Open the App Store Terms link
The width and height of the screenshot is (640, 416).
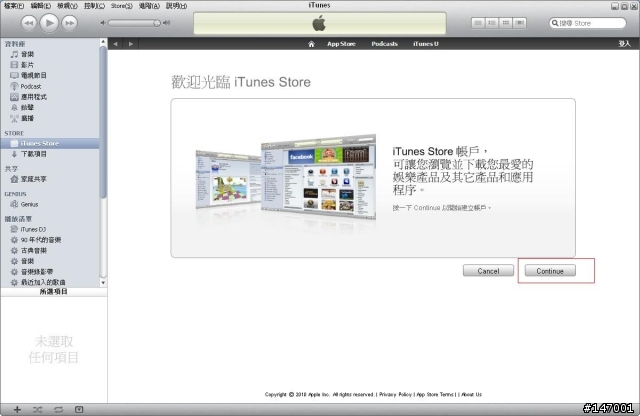[x=435, y=394]
